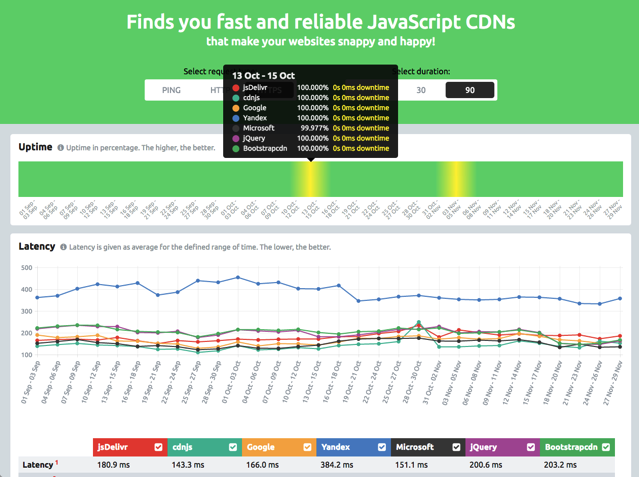The height and width of the screenshot is (477, 639).
Task: Click the Latency info icon
Action: (64, 247)
